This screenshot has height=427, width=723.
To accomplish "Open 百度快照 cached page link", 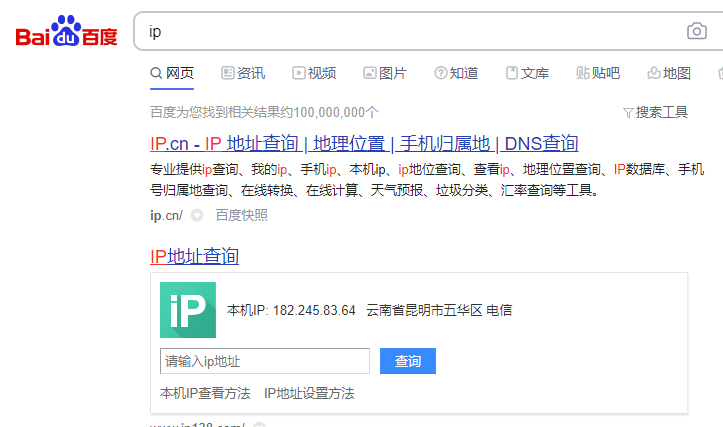I will [242, 215].
